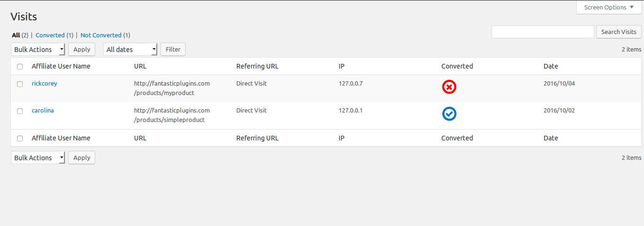Click the top Apply button

click(x=81, y=49)
